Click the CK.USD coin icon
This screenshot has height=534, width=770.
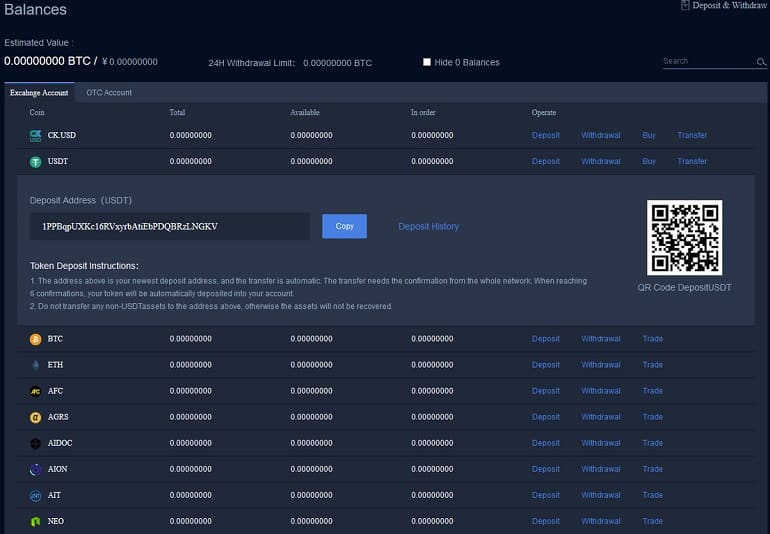click(36, 135)
